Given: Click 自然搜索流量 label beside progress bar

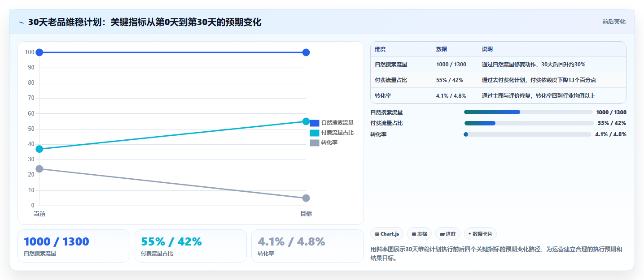Looking at the screenshot, I should 386,112.
